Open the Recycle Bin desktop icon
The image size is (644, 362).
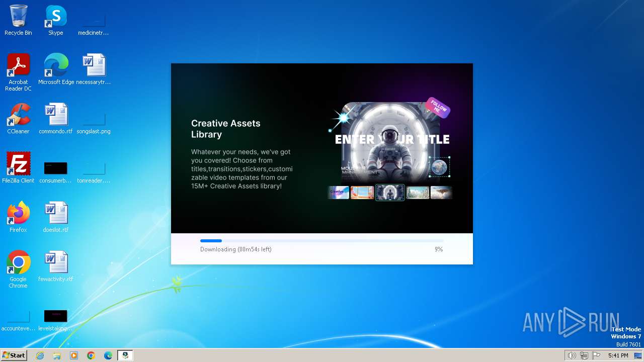[18, 20]
